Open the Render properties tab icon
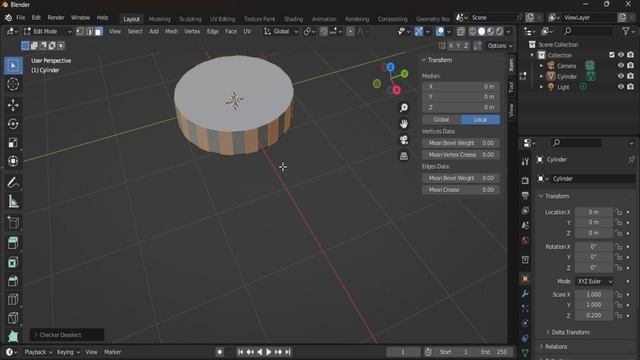Image resolution: width=640 pixels, height=360 pixels. (x=525, y=180)
